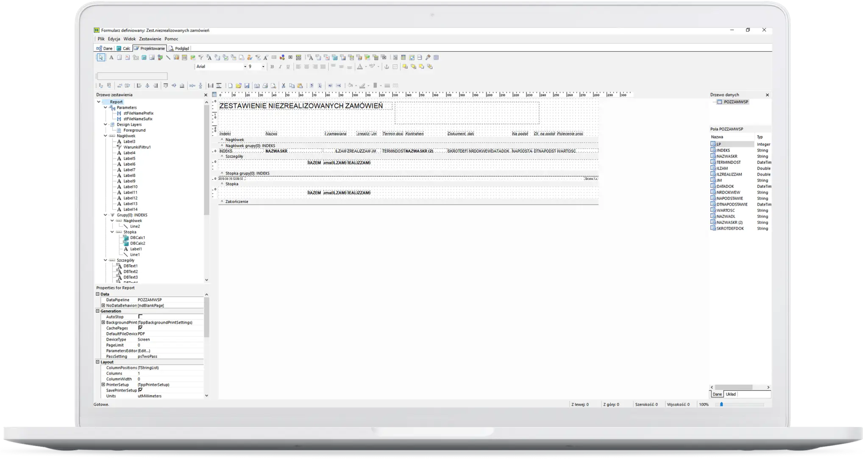The height and width of the screenshot is (472, 868).
Task: Select the Label text tool
Action: click(111, 57)
